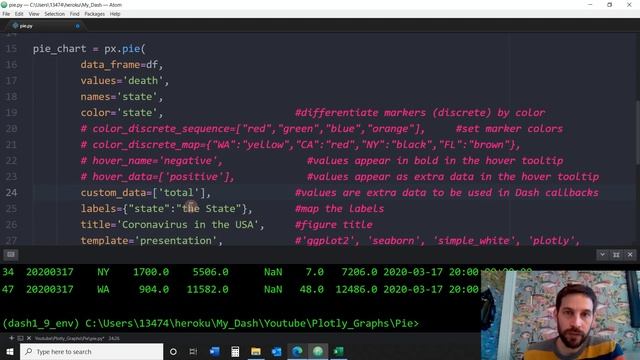Click the terminal status icon in status bar
Screen dimensions: 640x360
point(20,338)
